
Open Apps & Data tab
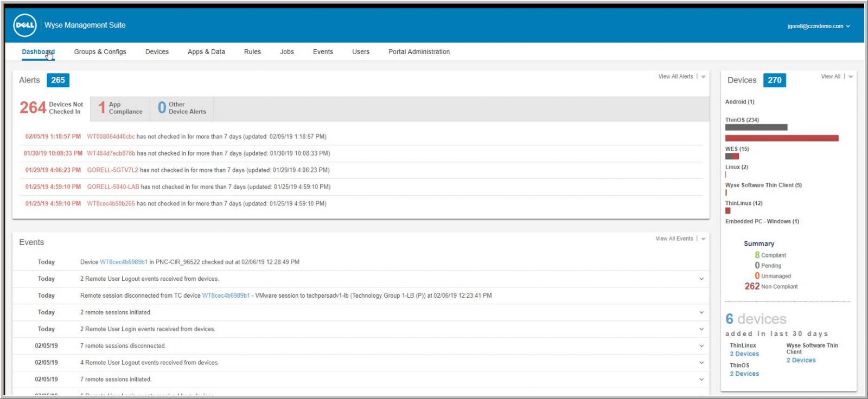(x=206, y=52)
